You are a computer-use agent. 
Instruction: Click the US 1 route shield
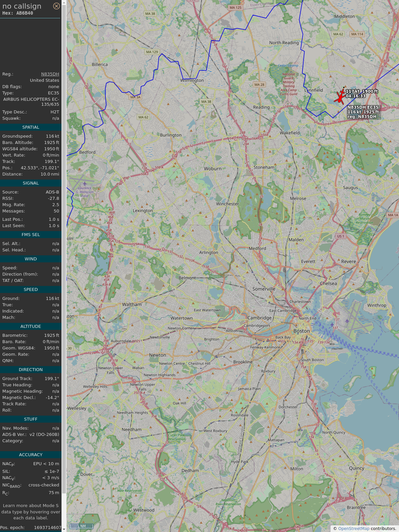[340, 236]
